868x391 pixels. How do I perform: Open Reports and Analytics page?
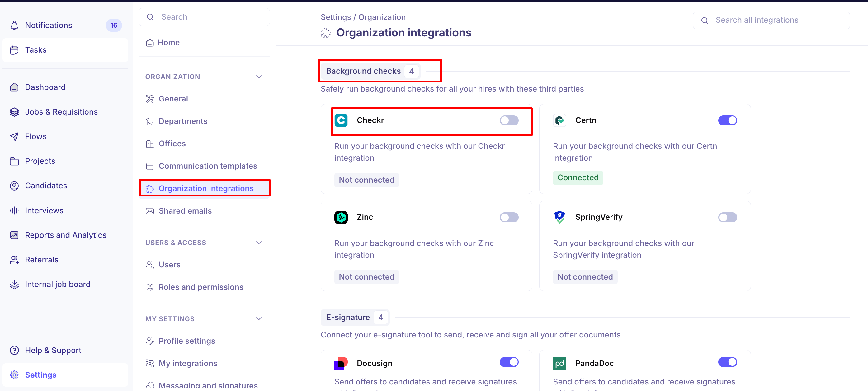(65, 235)
